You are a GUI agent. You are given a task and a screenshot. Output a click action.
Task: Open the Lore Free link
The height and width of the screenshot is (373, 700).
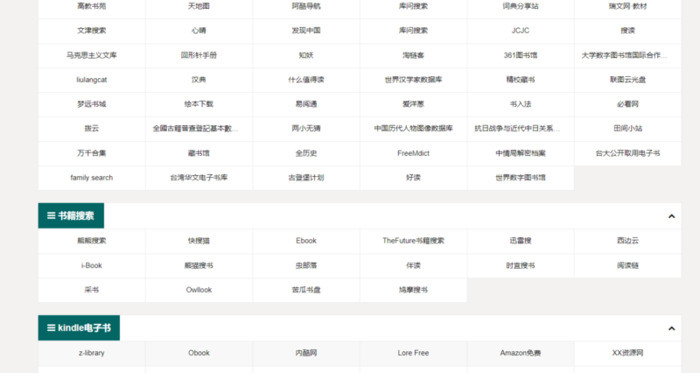413,353
